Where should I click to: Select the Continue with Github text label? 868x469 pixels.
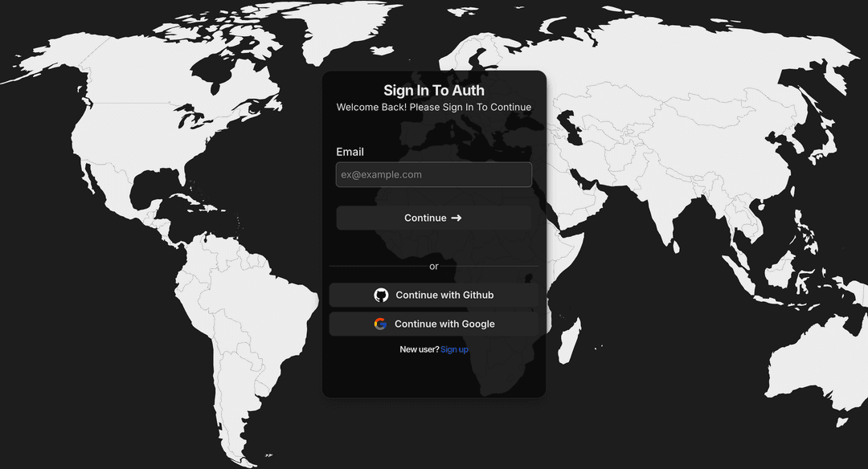pyautogui.click(x=444, y=295)
